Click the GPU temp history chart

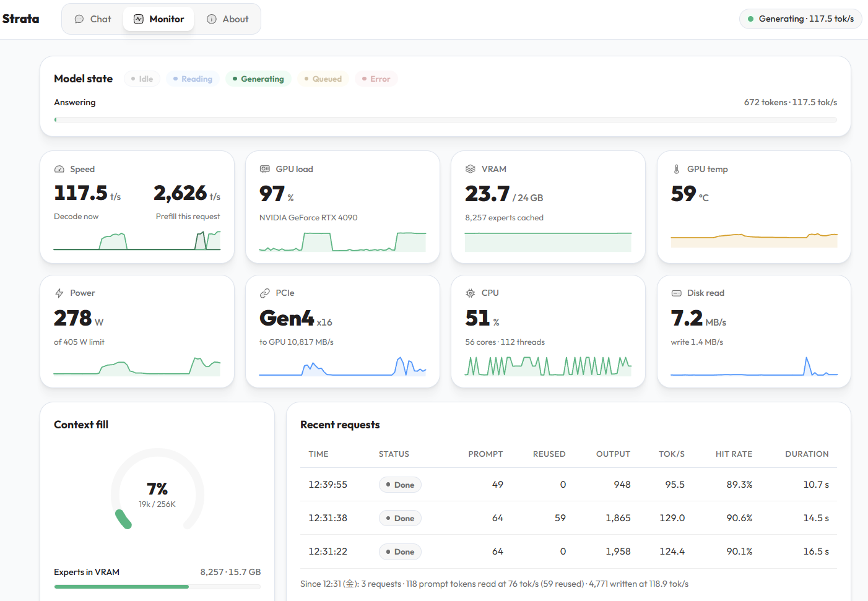754,240
